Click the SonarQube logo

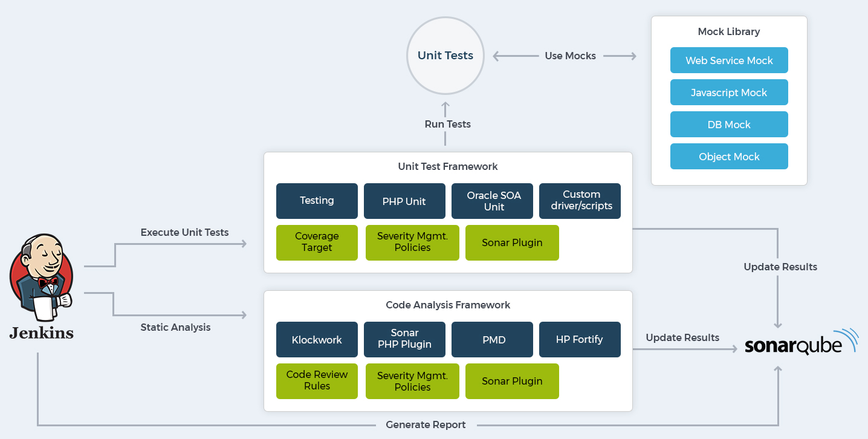(802, 342)
